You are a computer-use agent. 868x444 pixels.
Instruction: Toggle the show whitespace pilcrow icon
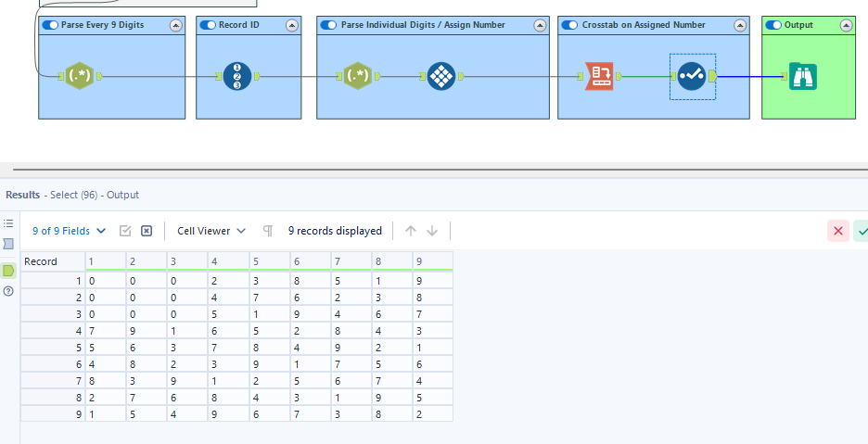click(268, 231)
